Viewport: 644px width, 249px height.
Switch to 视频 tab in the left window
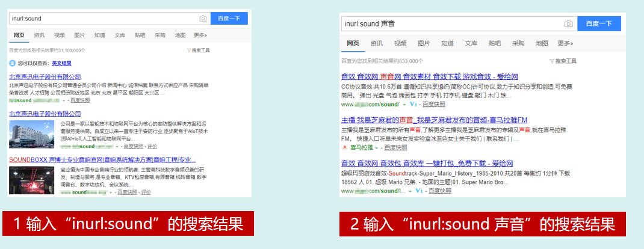[60, 35]
